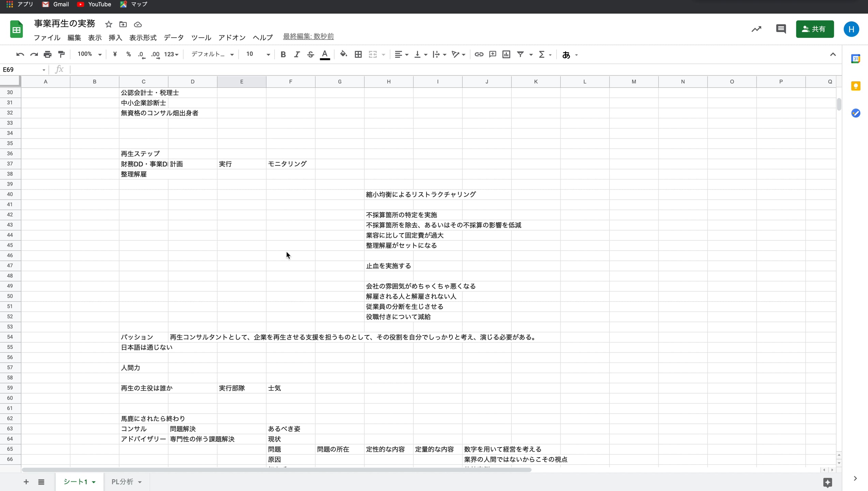The height and width of the screenshot is (491, 868).
Task: Open the 挿入 menu
Action: tap(115, 38)
